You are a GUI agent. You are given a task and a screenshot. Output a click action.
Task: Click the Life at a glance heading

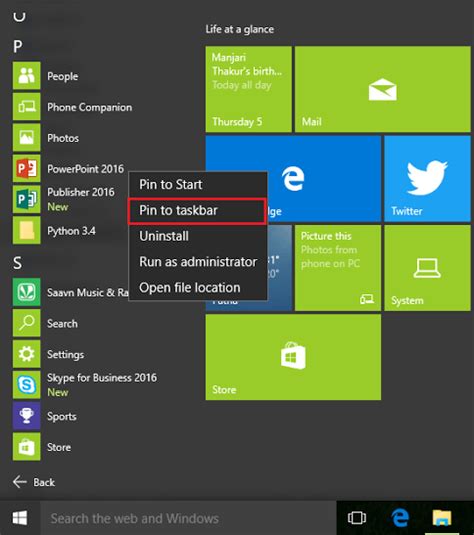click(240, 29)
